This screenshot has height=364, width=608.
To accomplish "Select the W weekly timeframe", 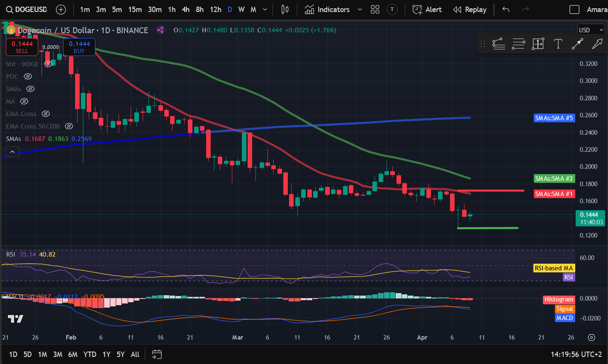I will point(241,10).
